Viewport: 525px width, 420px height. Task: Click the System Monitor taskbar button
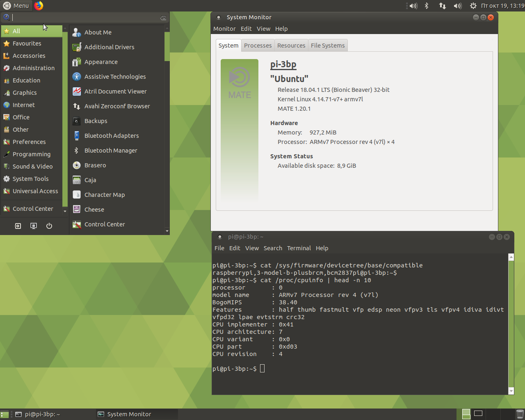137,414
